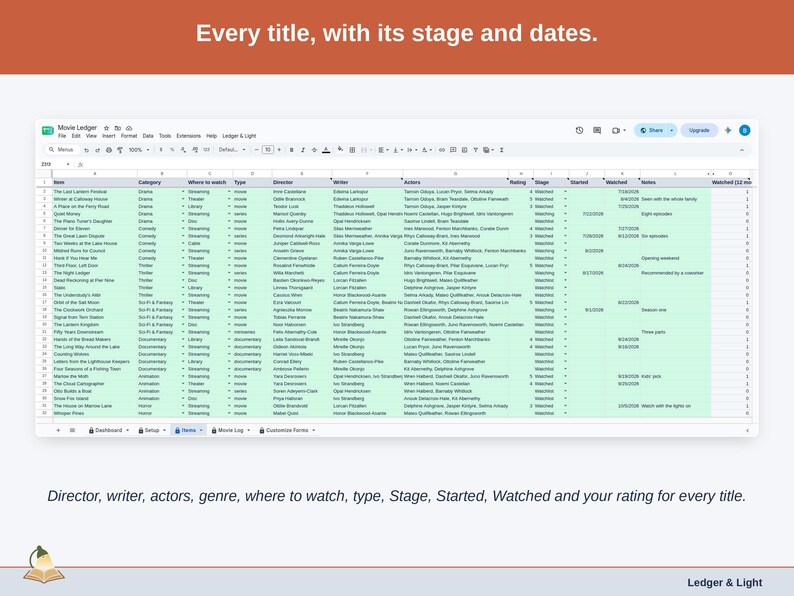Screen dimensions: 794x596
Task: Insert comment icon in toolbar
Action: click(453, 150)
